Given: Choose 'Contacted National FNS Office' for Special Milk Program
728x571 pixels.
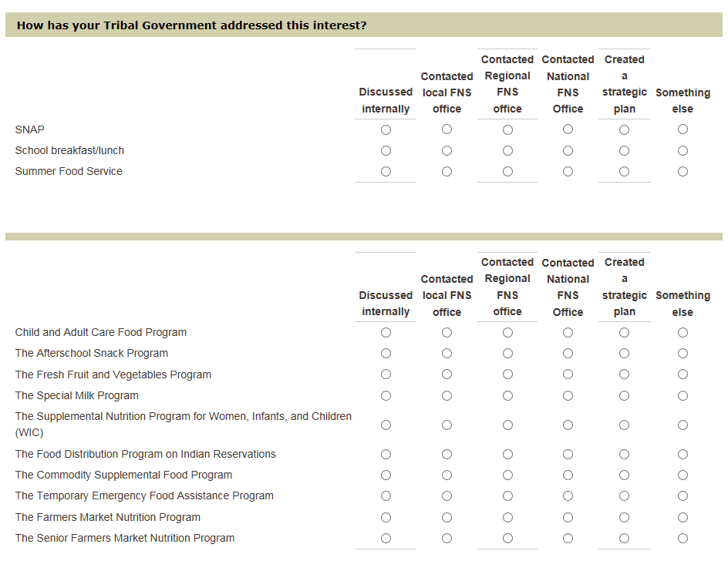Looking at the screenshot, I should 568,395.
